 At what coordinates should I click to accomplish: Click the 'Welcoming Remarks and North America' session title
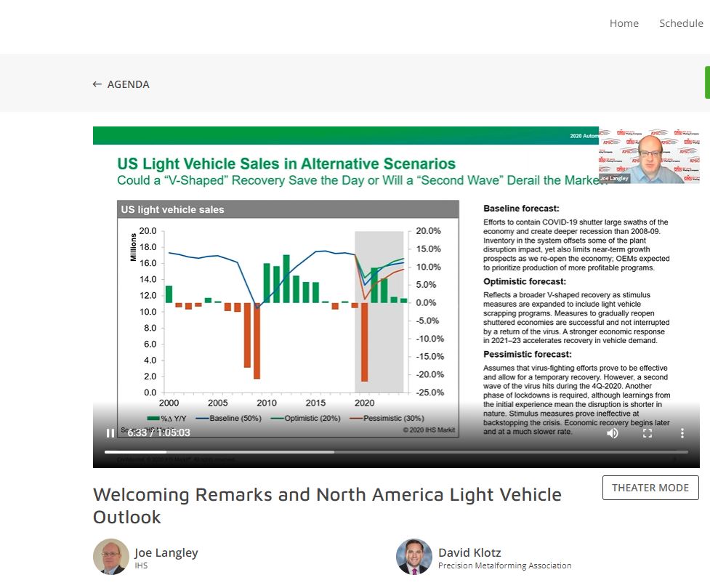(x=327, y=506)
